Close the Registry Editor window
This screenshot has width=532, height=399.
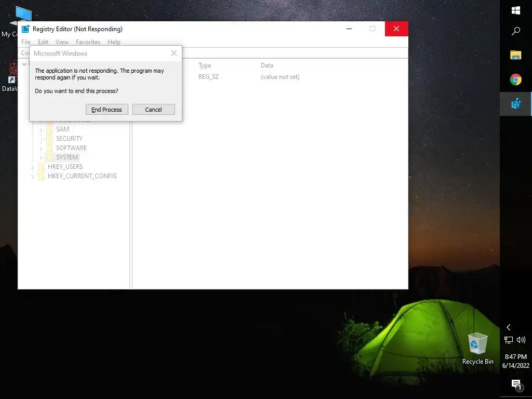pos(396,29)
